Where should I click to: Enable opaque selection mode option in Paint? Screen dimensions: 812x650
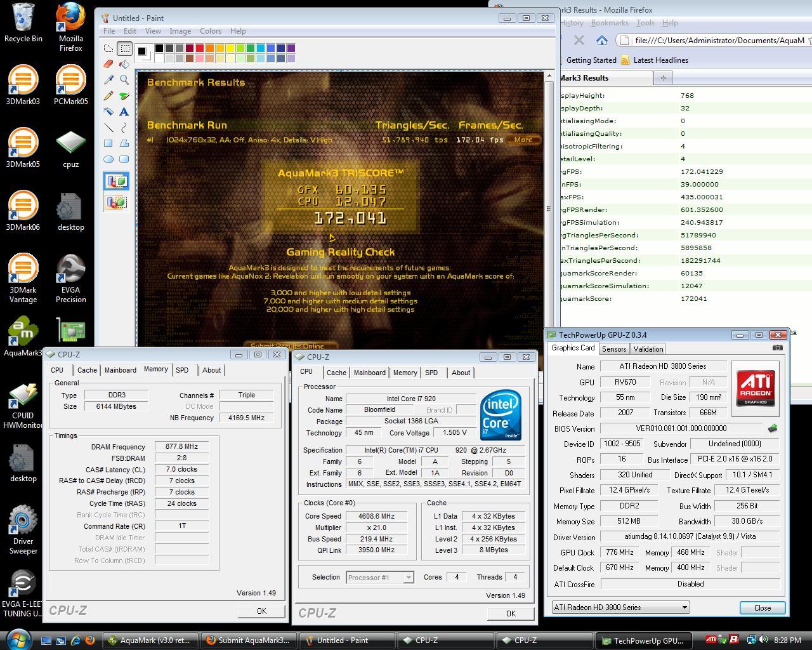[x=116, y=182]
